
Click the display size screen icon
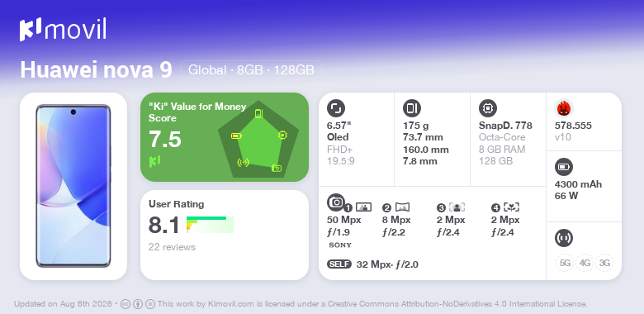point(336,108)
